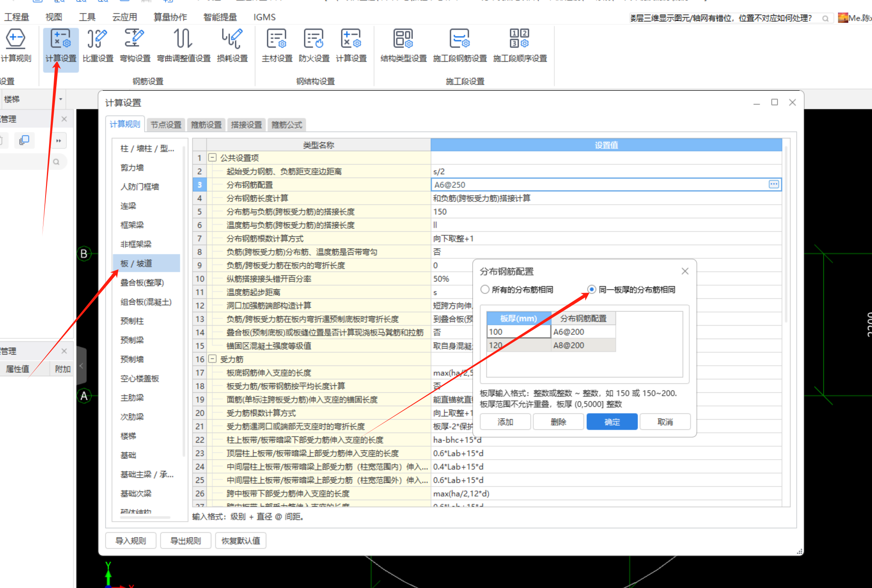Collapse the 受力筋 group
The height and width of the screenshot is (588, 872).
[212, 359]
